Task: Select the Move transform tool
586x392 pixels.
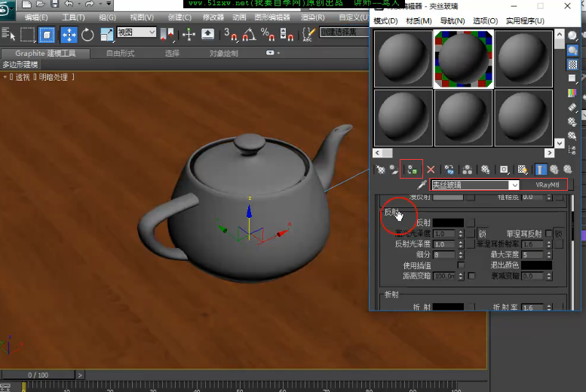Action: click(x=69, y=34)
